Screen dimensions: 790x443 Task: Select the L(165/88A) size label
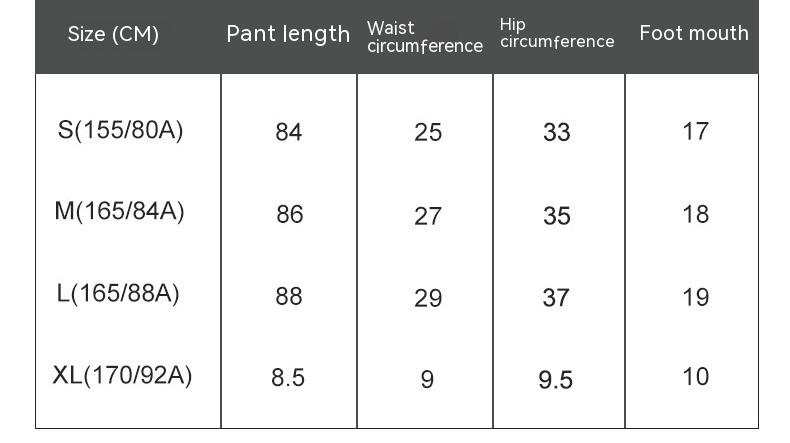pyautogui.click(x=118, y=294)
